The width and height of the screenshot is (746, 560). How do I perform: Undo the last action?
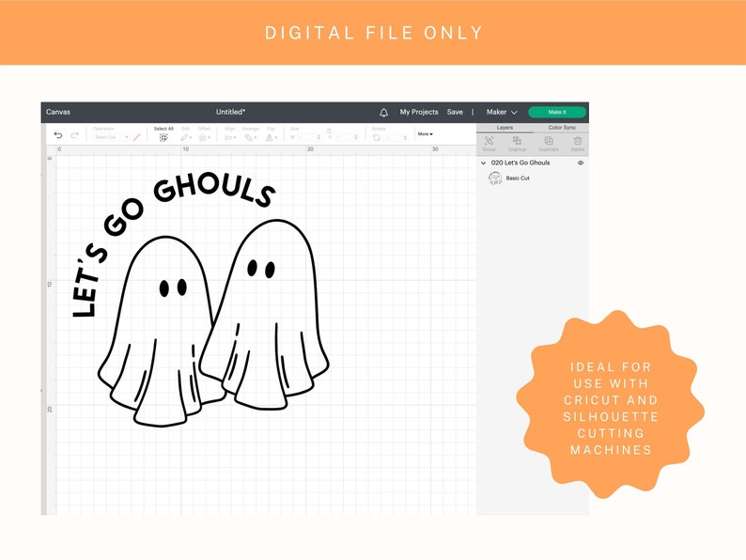point(58,135)
